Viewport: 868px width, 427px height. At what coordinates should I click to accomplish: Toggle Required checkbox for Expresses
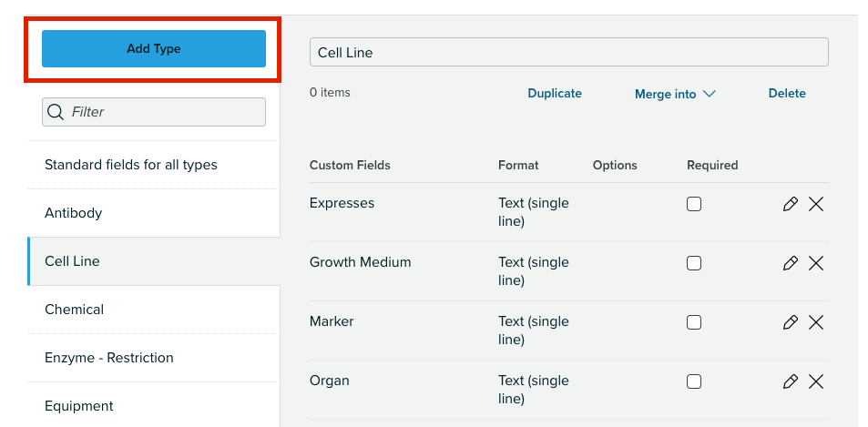click(694, 204)
